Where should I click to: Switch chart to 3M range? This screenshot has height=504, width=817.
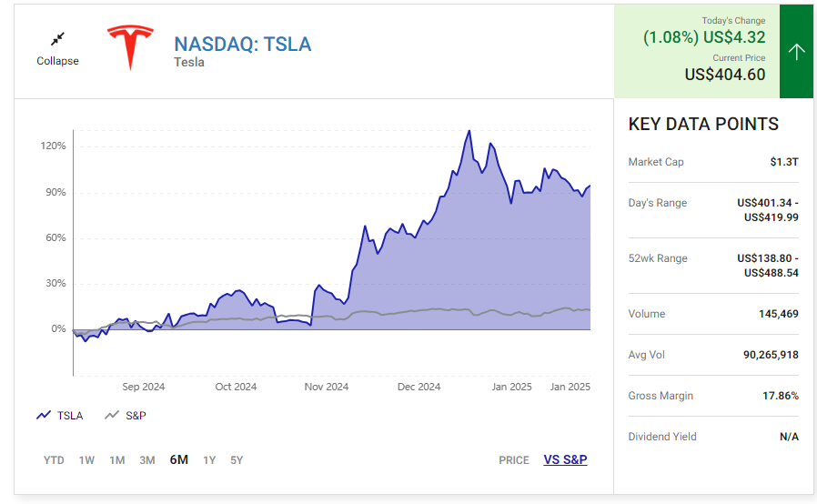coord(147,460)
